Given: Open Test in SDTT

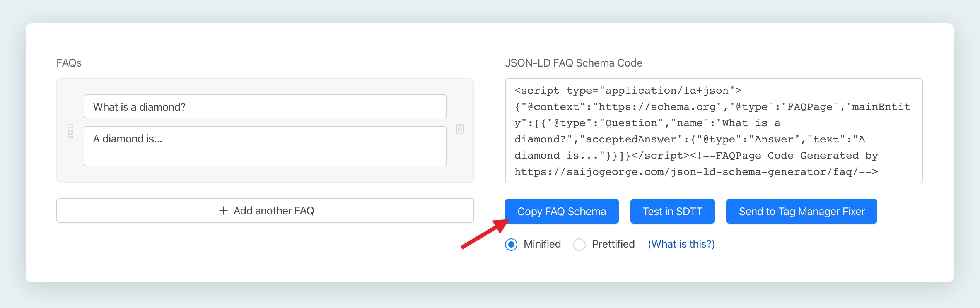Looking at the screenshot, I should click(672, 211).
